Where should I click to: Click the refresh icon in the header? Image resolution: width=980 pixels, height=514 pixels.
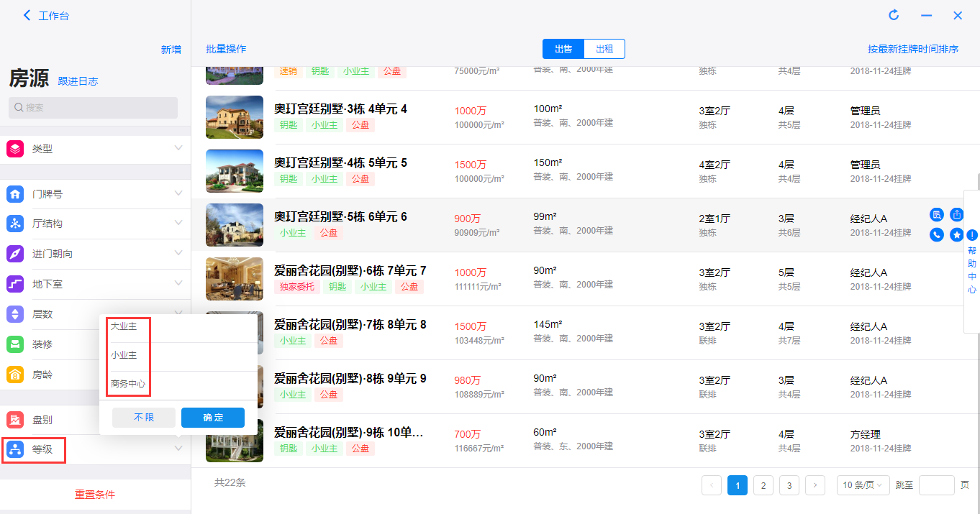click(x=894, y=15)
